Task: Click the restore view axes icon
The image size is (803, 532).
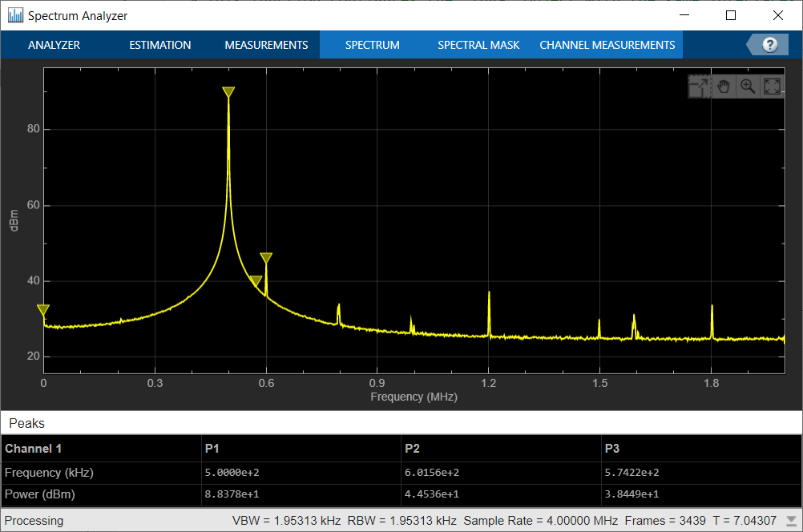Action: (772, 86)
